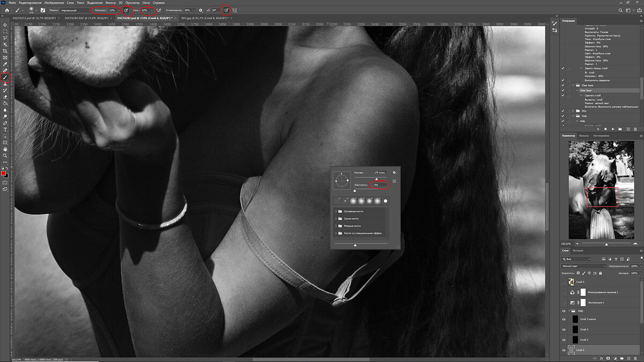Create new adjustment layer icon in Слои panel
The image size is (644, 362).
click(614, 358)
